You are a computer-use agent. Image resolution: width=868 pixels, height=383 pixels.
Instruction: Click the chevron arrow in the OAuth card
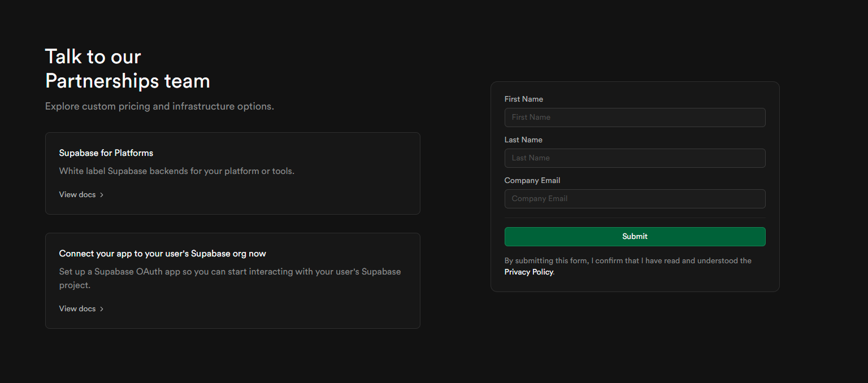(x=102, y=309)
